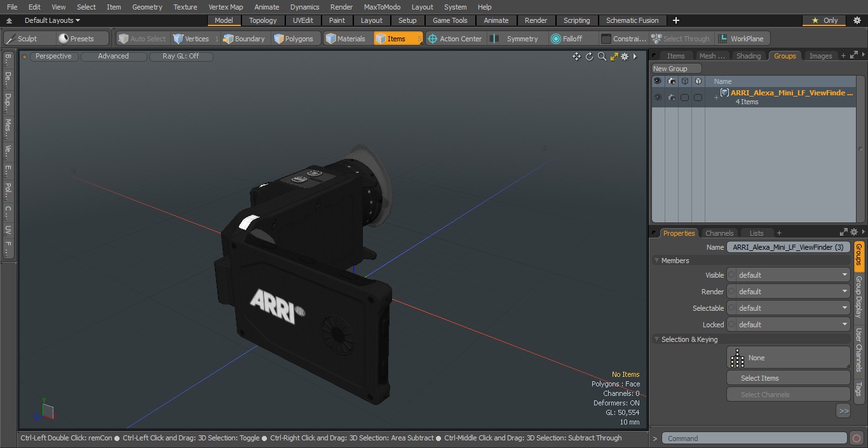Add a new layout tab with plus
The height and width of the screenshot is (448, 868).
[675, 20]
